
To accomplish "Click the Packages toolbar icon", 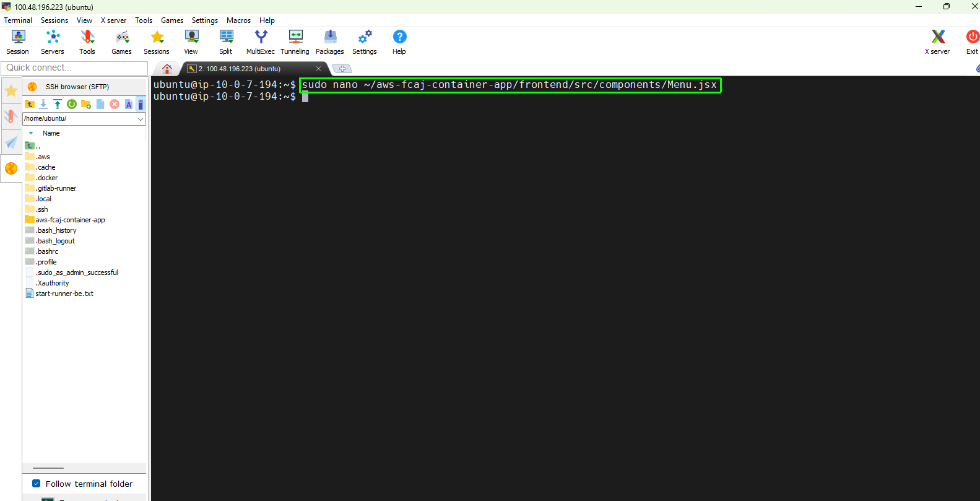I will pyautogui.click(x=330, y=42).
